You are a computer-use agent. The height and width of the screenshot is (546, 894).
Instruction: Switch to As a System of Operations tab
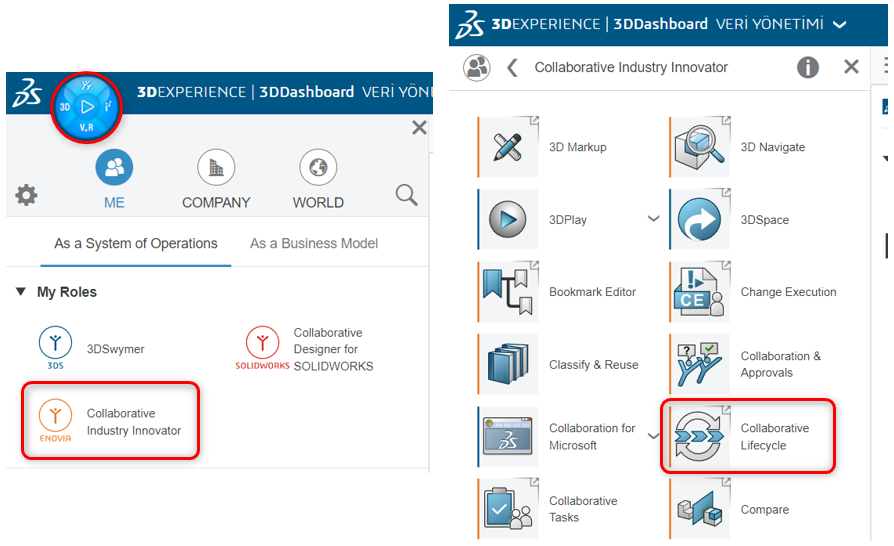(x=136, y=243)
